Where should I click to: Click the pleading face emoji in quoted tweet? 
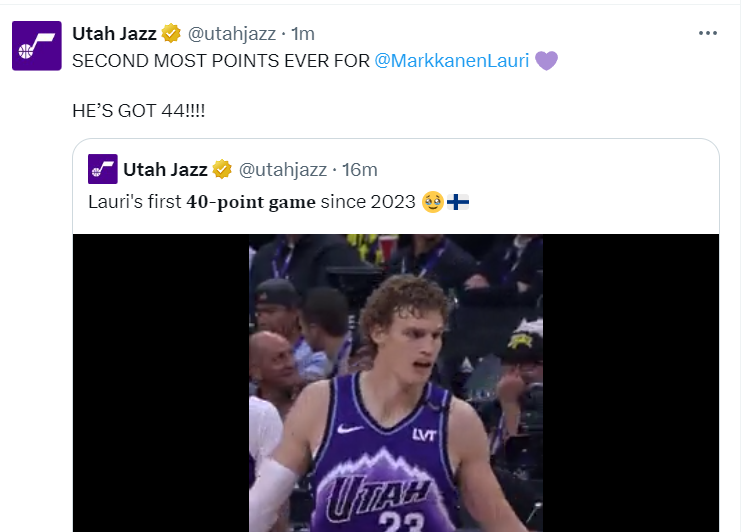click(x=433, y=202)
